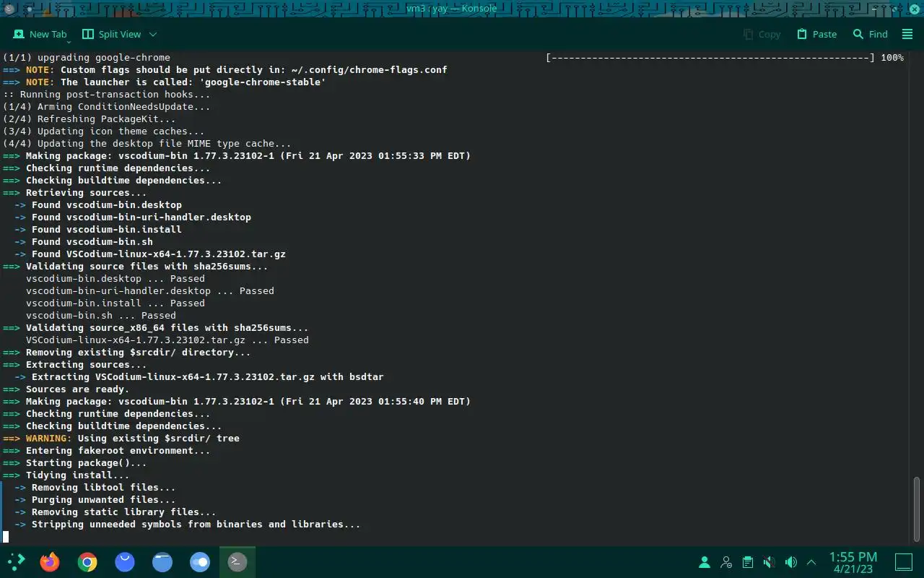Expand hidden system tray icons
Viewport: 924px width, 578px height.
coord(811,562)
